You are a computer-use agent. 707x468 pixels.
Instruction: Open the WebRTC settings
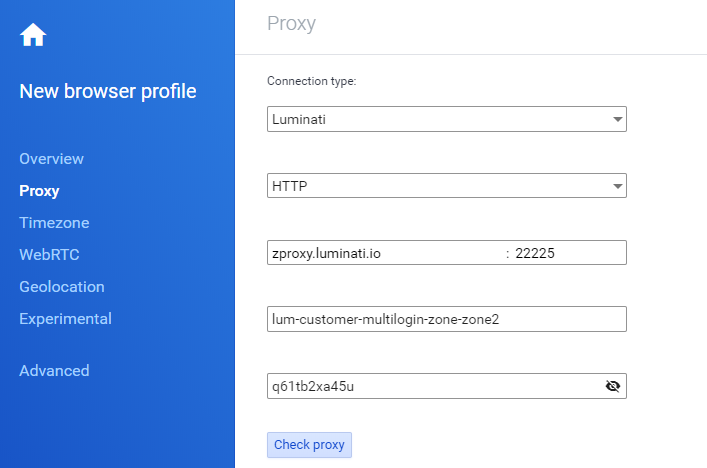[x=49, y=255]
